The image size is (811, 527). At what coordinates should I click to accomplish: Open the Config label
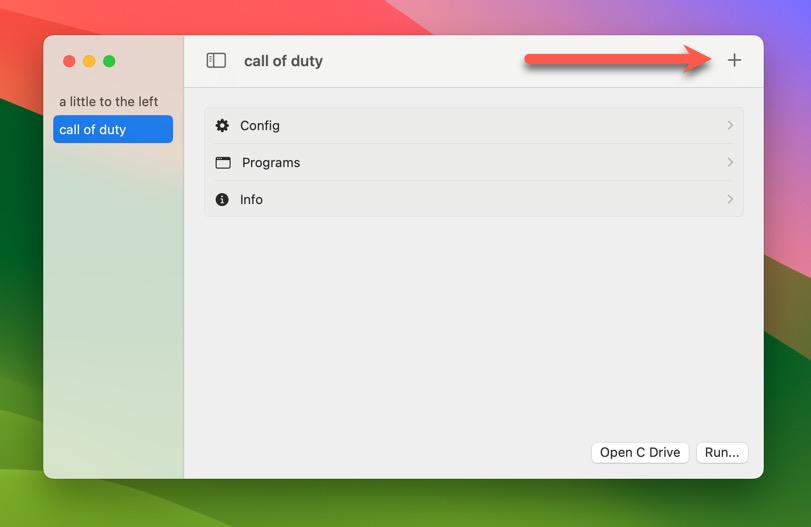point(260,126)
